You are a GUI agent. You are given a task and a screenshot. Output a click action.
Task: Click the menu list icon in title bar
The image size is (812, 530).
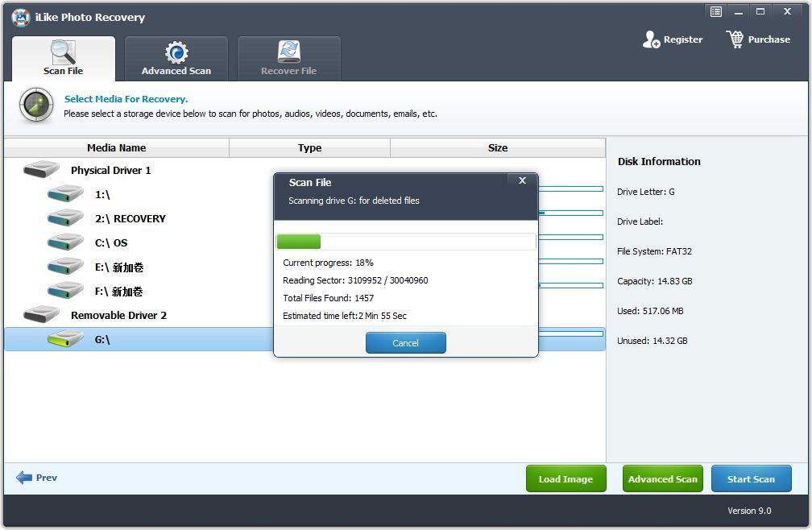tap(715, 11)
